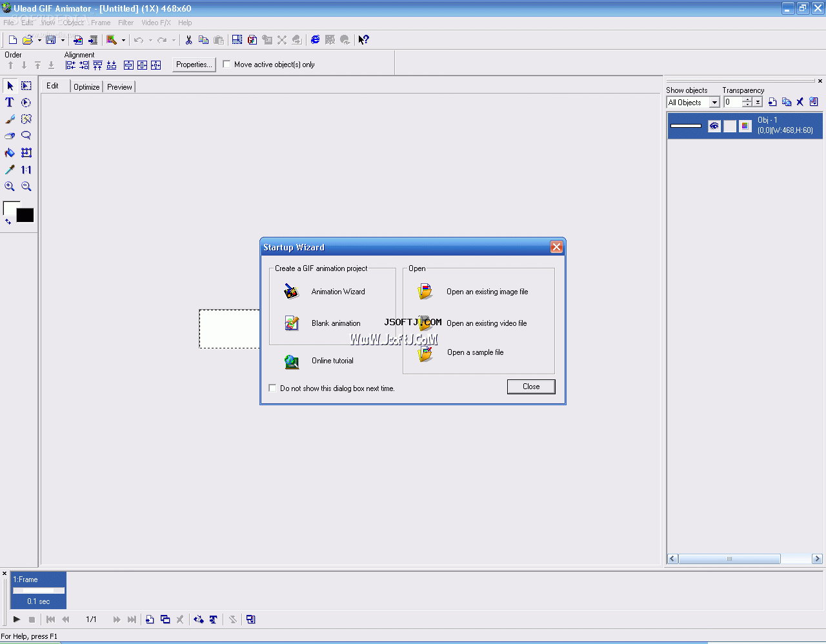Toggle the lock box of Obj - 1
The image size is (826, 644).
point(730,126)
